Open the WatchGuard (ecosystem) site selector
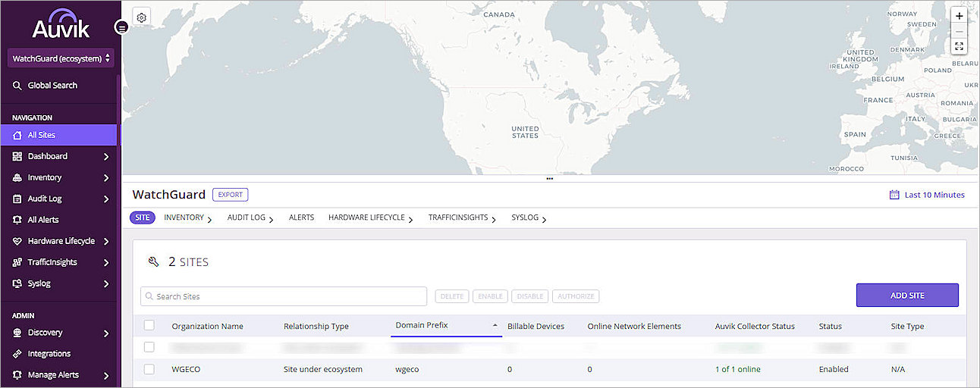This screenshot has height=388, width=980. 61,58
